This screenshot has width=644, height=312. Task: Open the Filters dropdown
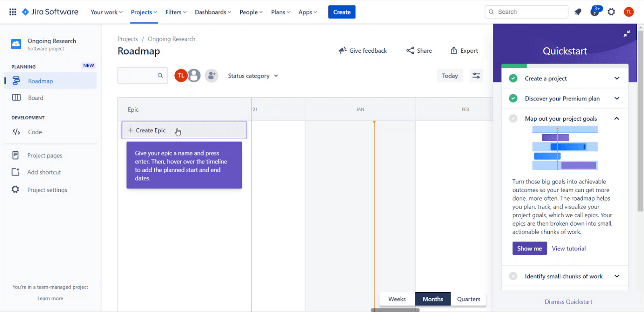[x=176, y=12]
